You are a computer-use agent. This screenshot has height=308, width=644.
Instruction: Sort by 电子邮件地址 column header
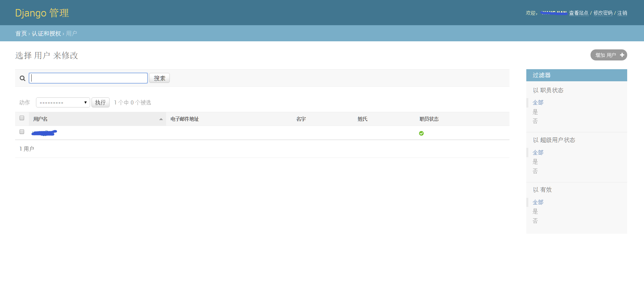click(x=184, y=119)
